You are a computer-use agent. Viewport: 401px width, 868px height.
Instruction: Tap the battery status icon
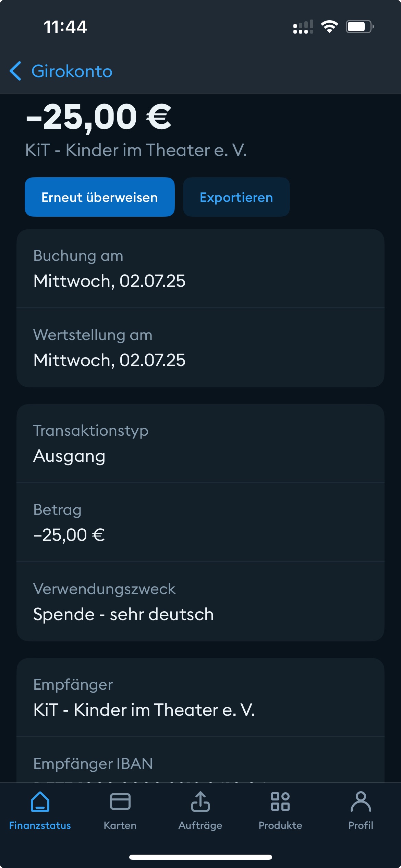pyautogui.click(x=359, y=27)
